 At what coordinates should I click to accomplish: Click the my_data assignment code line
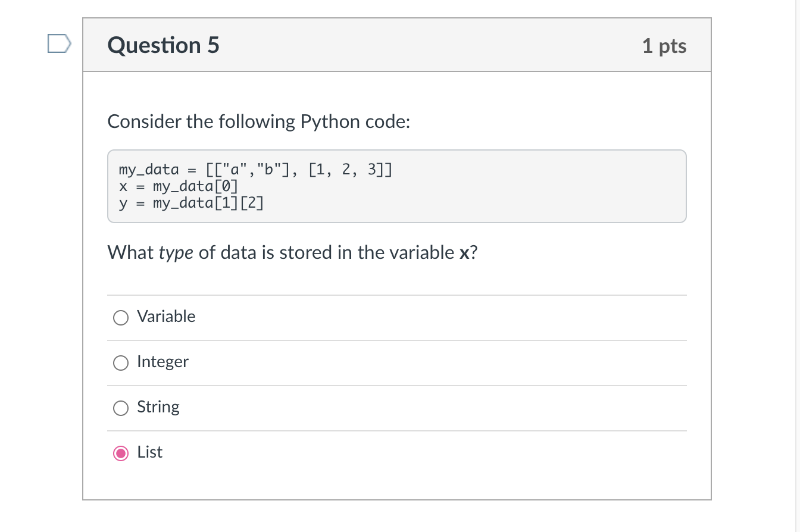pos(255,171)
